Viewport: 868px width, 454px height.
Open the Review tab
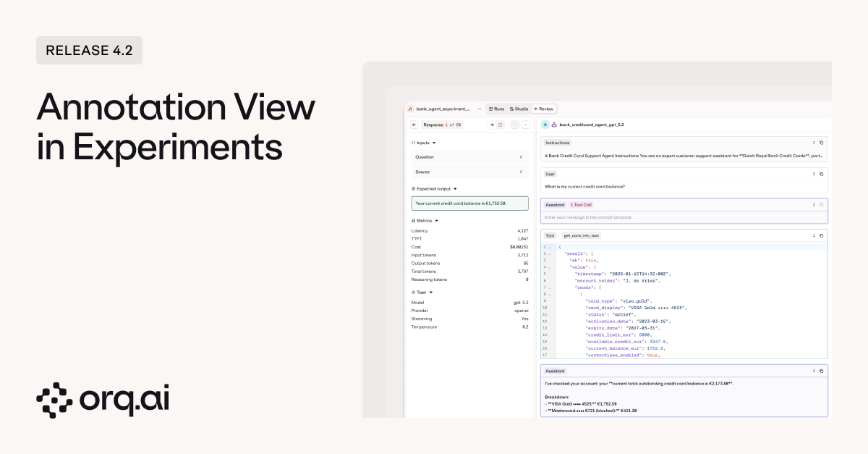(543, 109)
